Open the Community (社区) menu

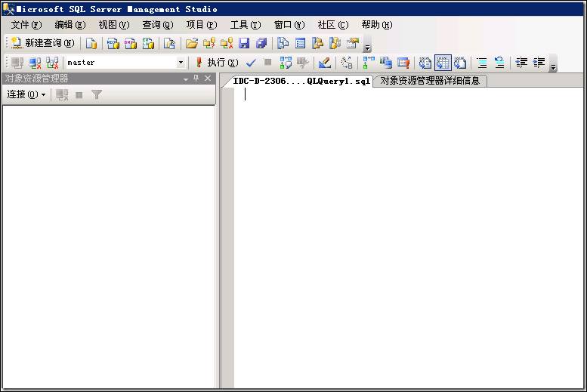[x=333, y=25]
